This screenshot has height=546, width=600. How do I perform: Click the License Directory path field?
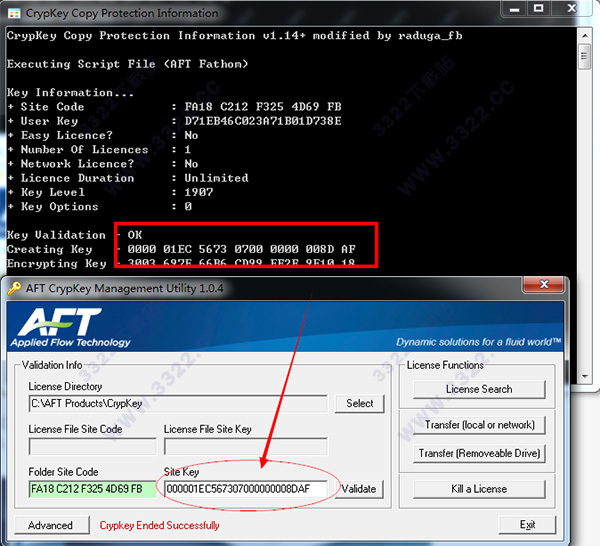(x=178, y=404)
